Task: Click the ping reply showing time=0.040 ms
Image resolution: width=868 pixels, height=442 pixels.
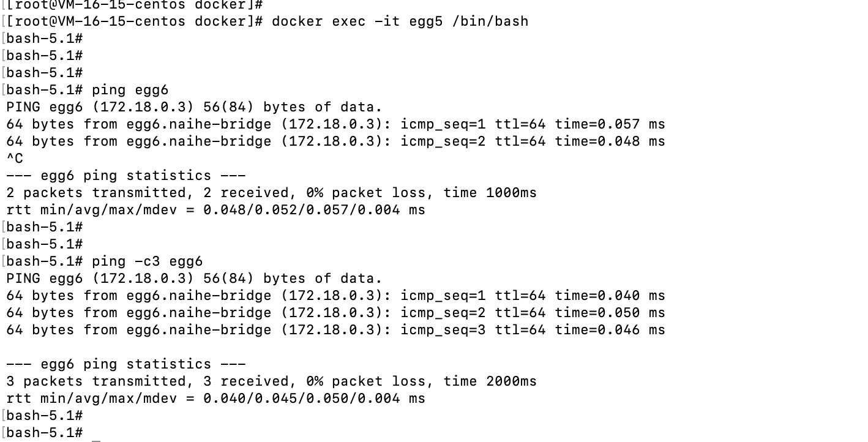Action: [335, 296]
